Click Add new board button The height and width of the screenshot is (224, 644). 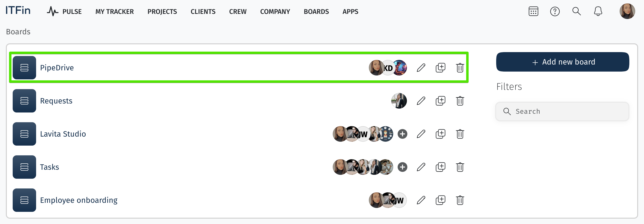[x=562, y=62]
